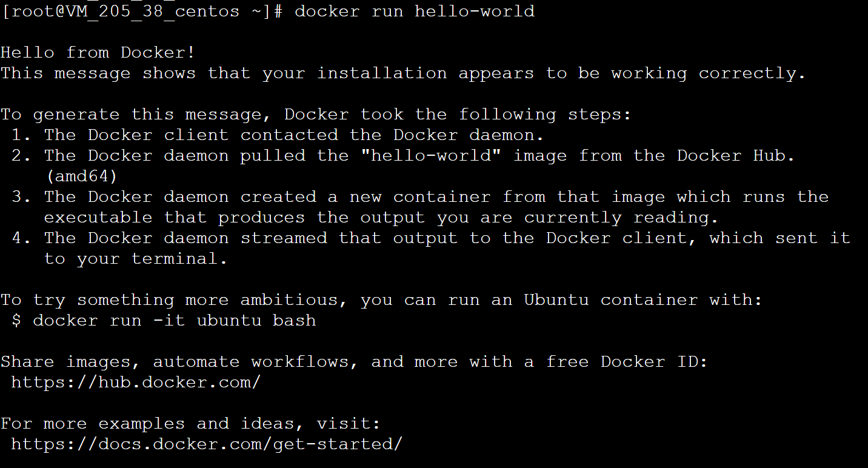Click the root@VM_205_38_centos shell prompt
The image size is (868, 468).
(142, 12)
